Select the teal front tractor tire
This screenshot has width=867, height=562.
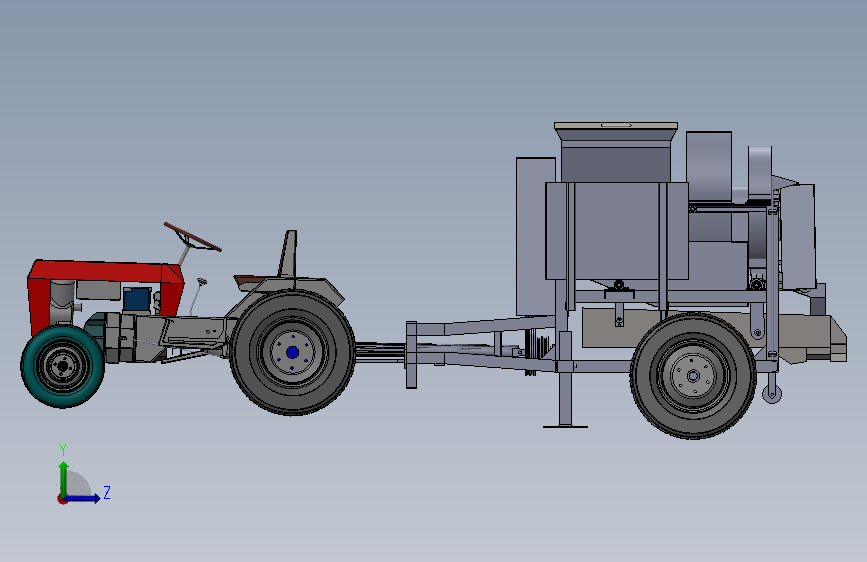[62, 366]
